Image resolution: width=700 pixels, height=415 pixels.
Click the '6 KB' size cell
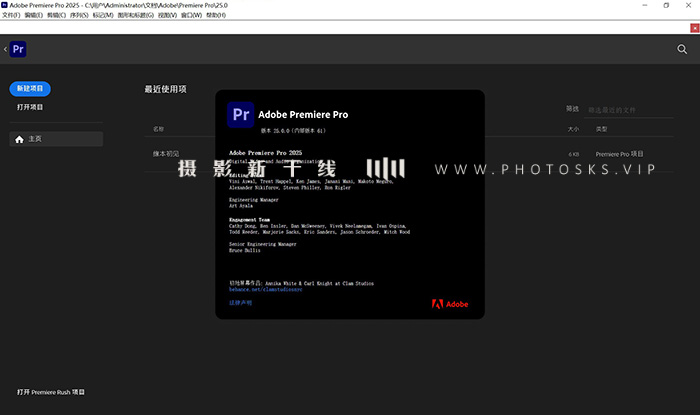574,154
